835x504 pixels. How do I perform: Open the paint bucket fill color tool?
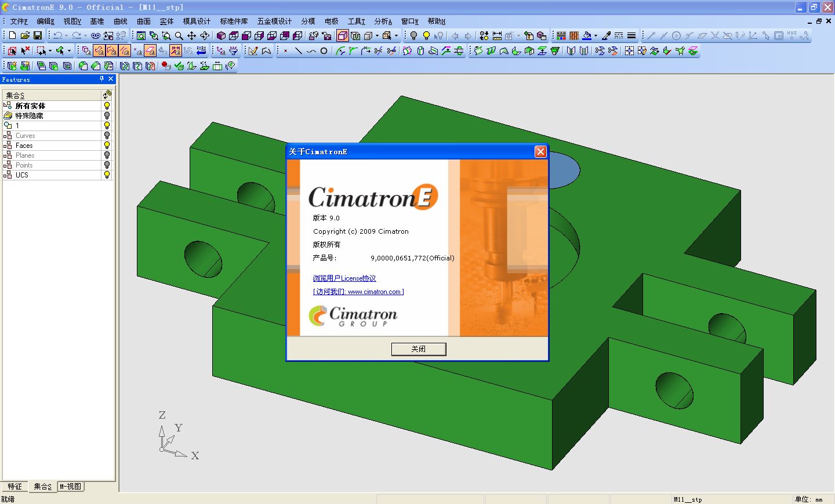click(x=587, y=35)
